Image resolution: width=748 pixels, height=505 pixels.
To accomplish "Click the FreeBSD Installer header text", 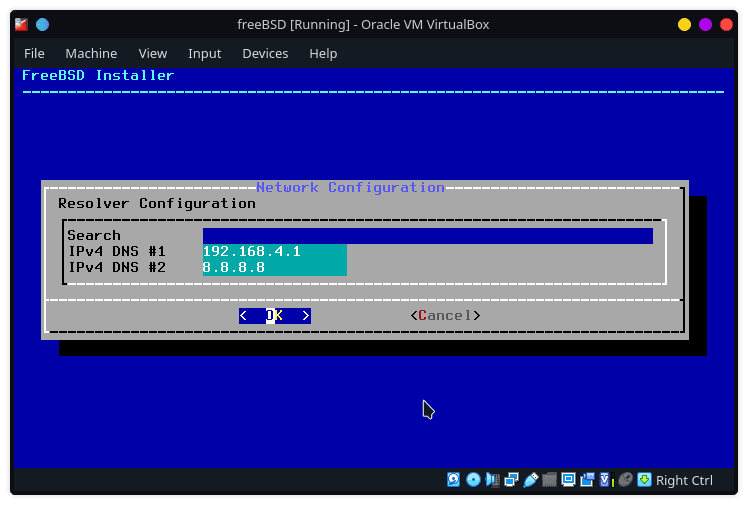I will pos(98,75).
